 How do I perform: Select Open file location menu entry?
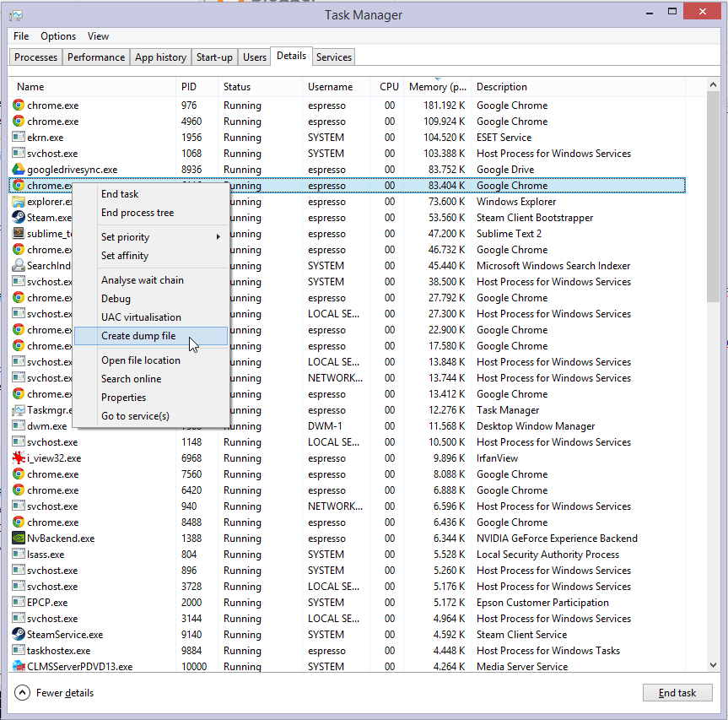coord(141,360)
